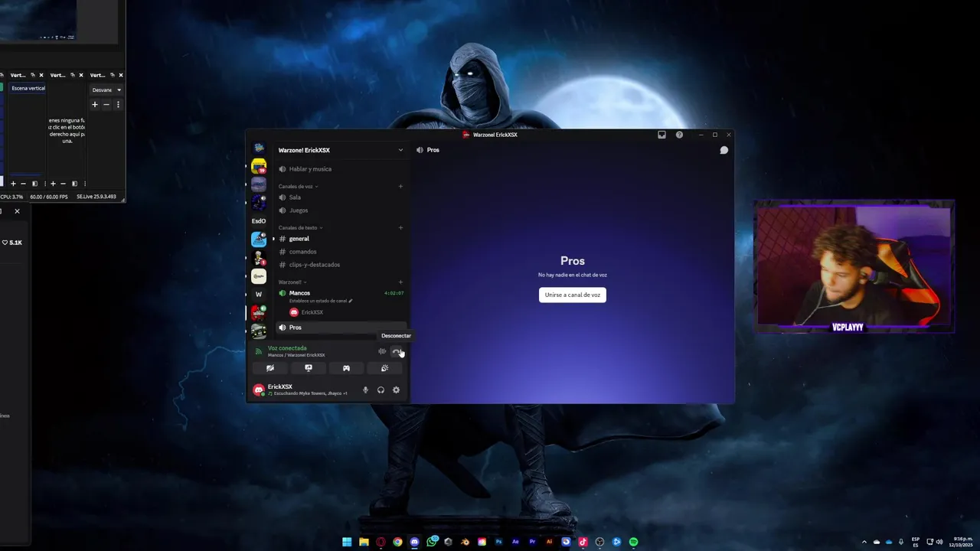Deafen audio with the headphones icon
The image size is (980, 551).
pos(381,390)
